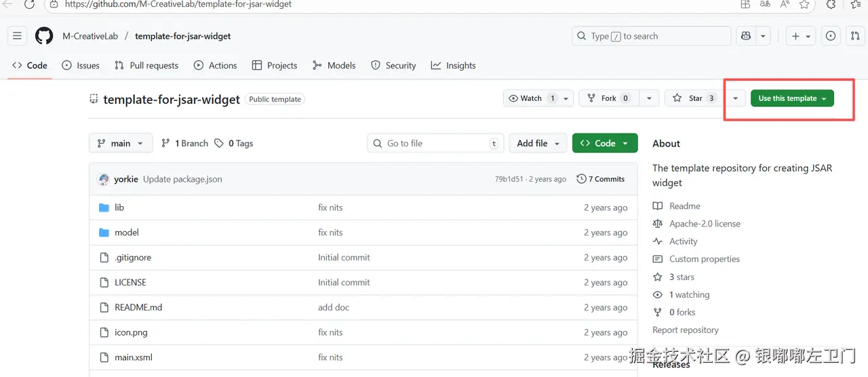Open the issues inbox icon in header
Screen dimensions: 868x377
point(831,36)
